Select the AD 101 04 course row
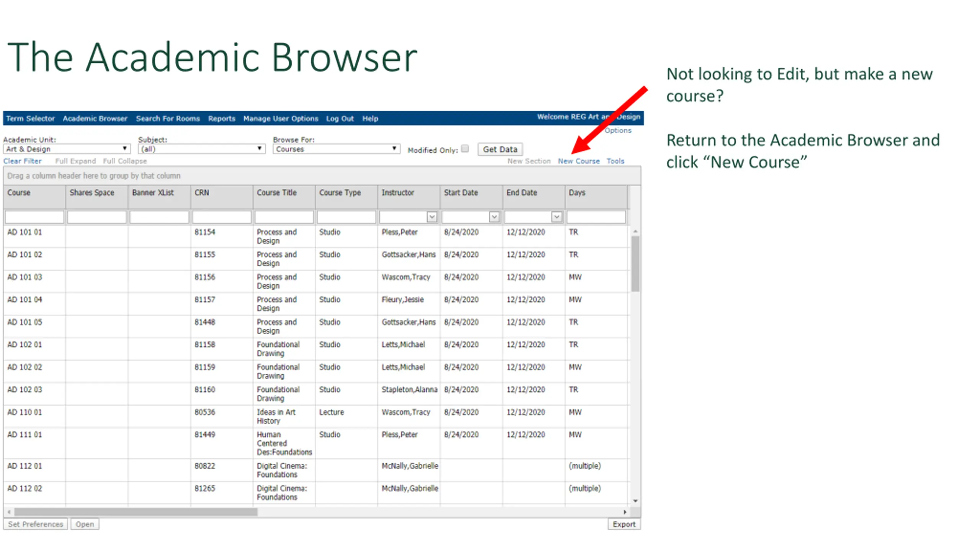Image resolution: width=980 pixels, height=551 pixels. click(x=316, y=304)
